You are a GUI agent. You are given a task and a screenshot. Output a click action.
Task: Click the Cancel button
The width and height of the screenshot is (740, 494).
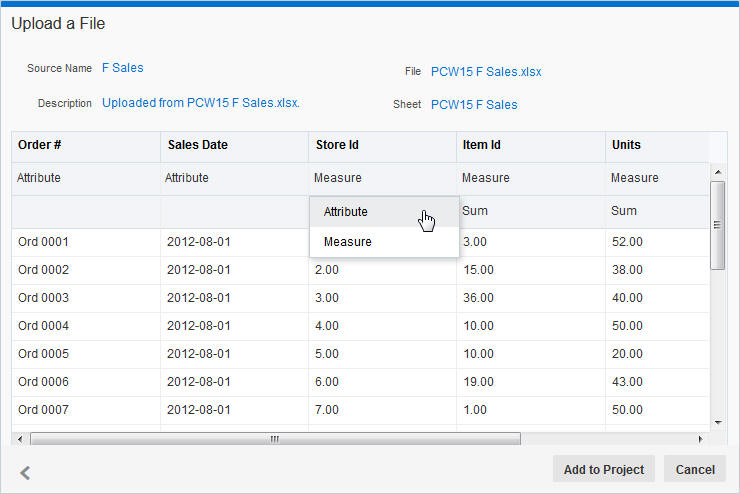tap(695, 469)
